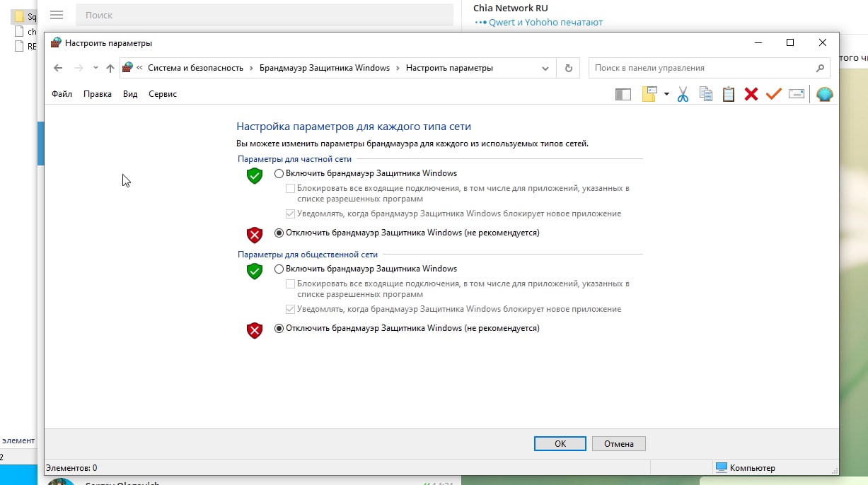
Task: Open the Сервис menu
Action: click(163, 94)
